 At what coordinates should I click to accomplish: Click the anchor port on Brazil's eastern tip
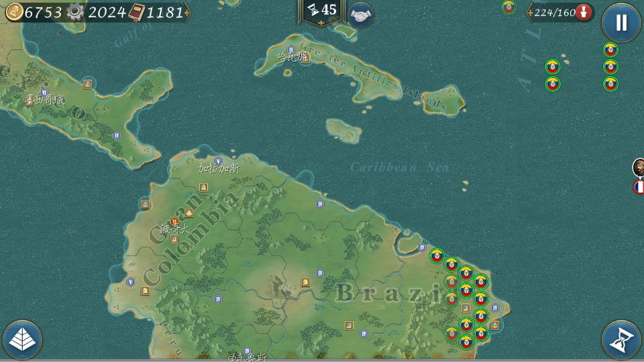(495, 325)
